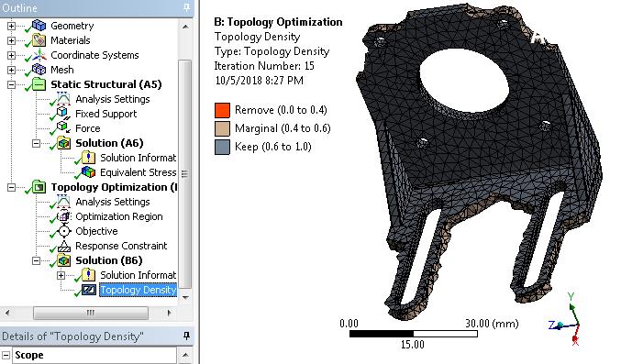Click the outline scroll up arrow
The image size is (621, 364).
click(x=185, y=27)
